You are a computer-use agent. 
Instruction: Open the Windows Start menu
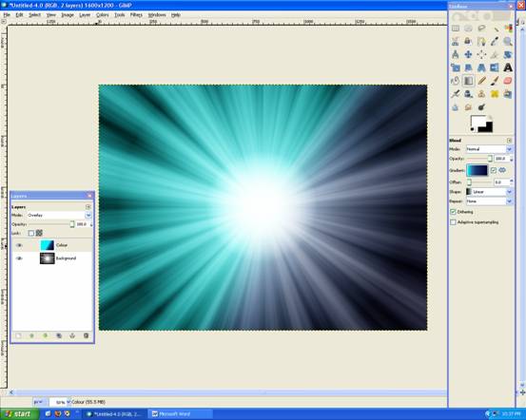(x=18, y=414)
